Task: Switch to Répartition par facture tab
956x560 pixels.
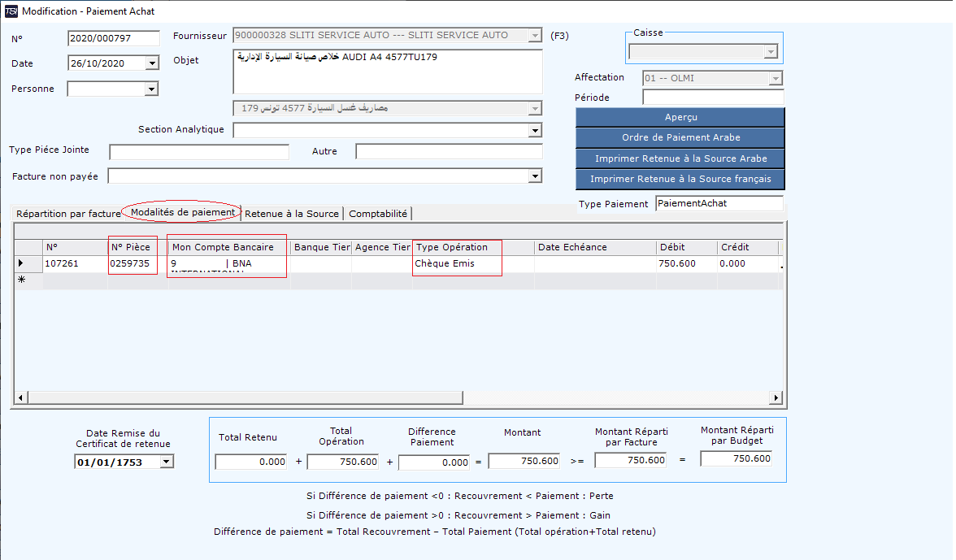Action: [x=68, y=213]
